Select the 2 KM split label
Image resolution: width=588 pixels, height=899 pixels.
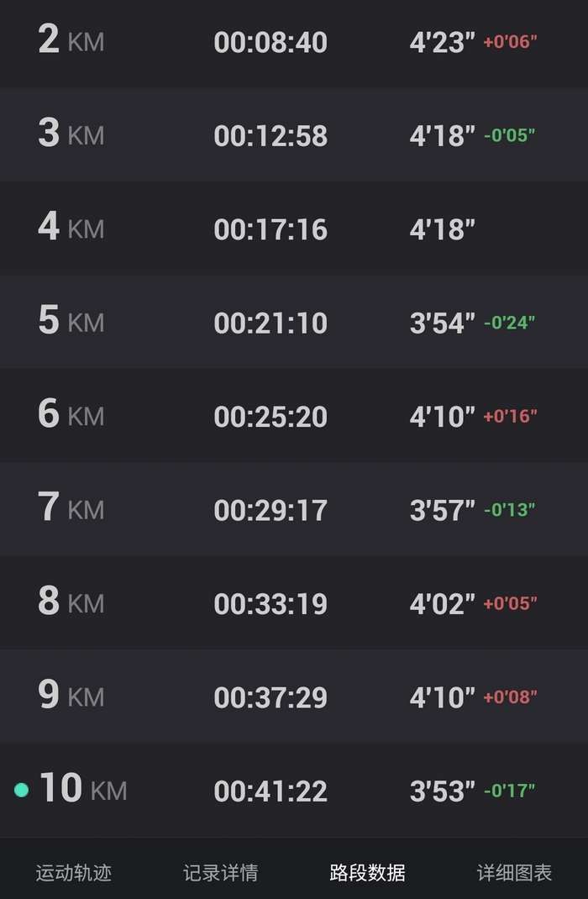[x=71, y=41]
